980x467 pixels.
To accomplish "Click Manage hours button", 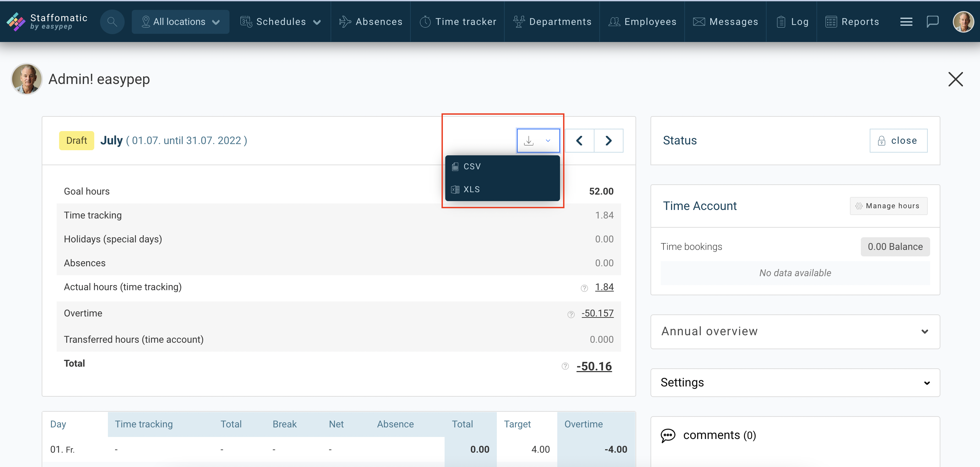I will (x=888, y=206).
